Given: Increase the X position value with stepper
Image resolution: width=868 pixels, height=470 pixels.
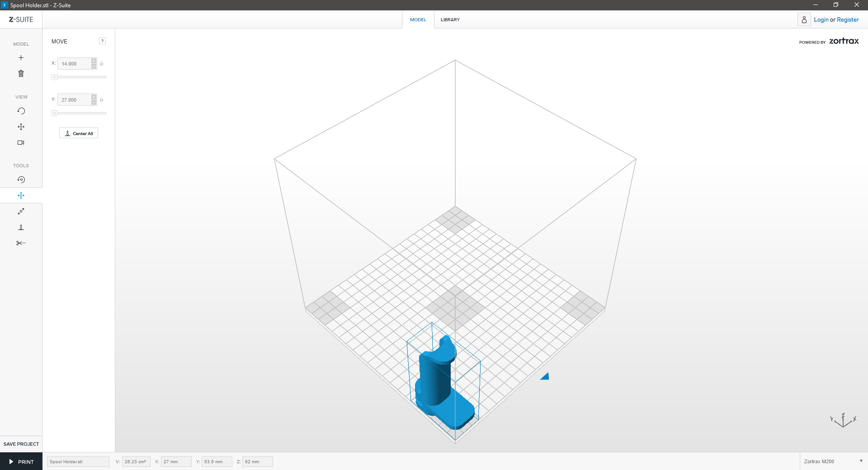Looking at the screenshot, I should coord(94,61).
